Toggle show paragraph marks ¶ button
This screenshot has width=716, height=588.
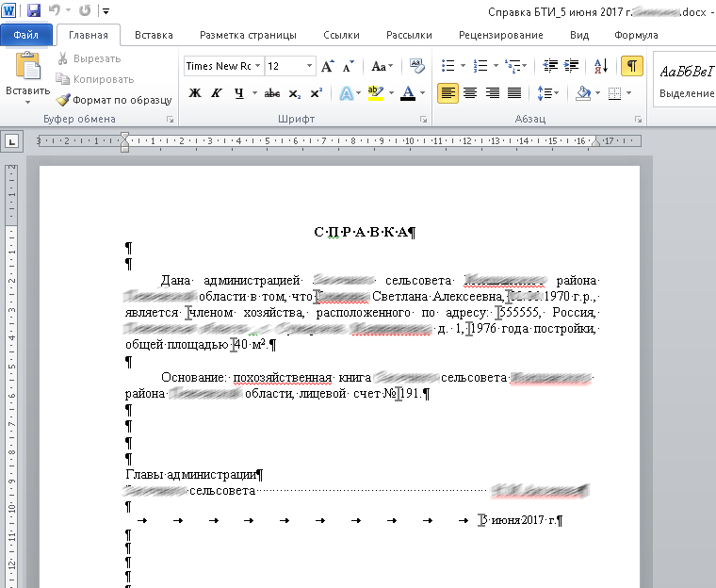(632, 66)
